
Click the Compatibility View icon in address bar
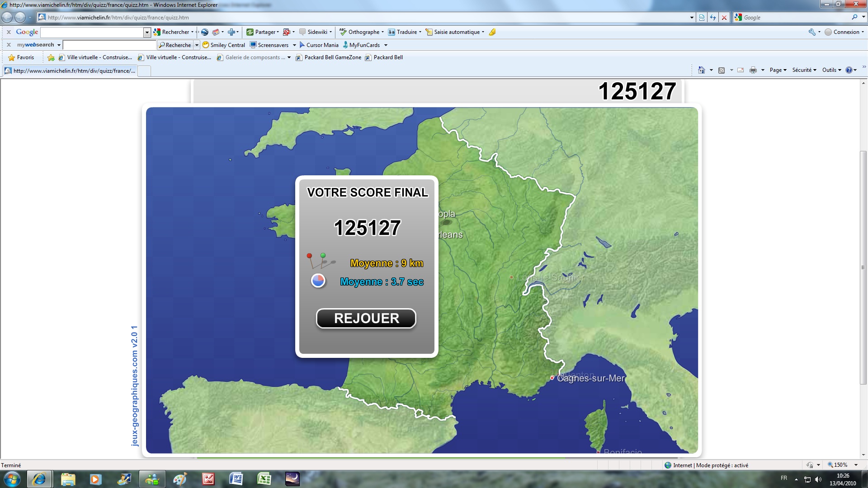click(702, 18)
